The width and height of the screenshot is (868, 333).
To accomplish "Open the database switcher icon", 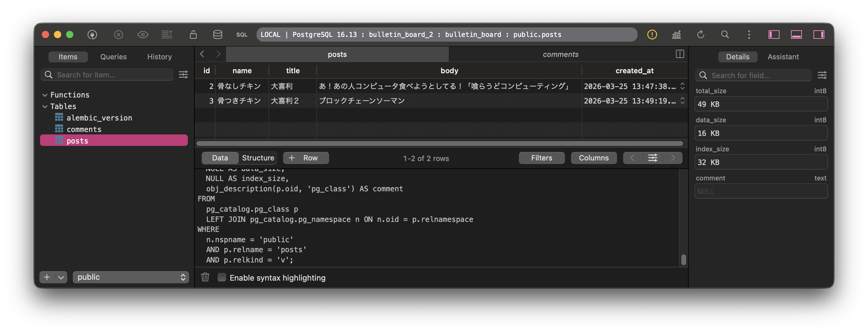I will [217, 34].
